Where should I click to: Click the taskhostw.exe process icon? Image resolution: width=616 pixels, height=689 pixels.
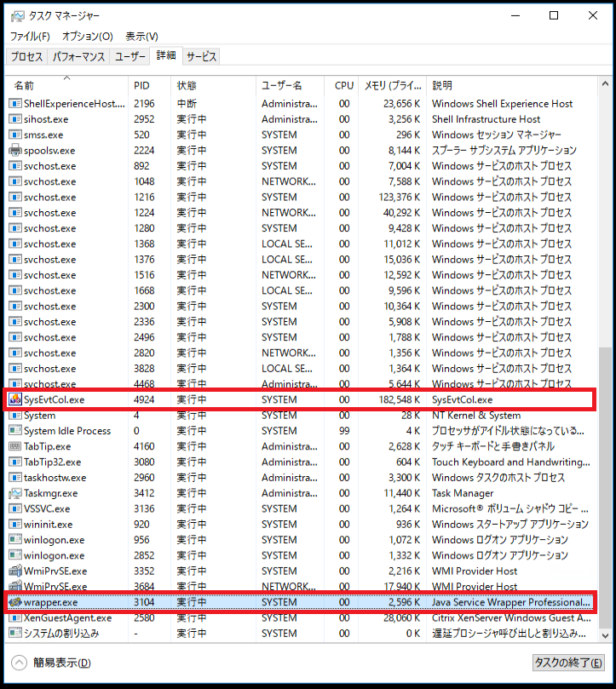pos(15,478)
